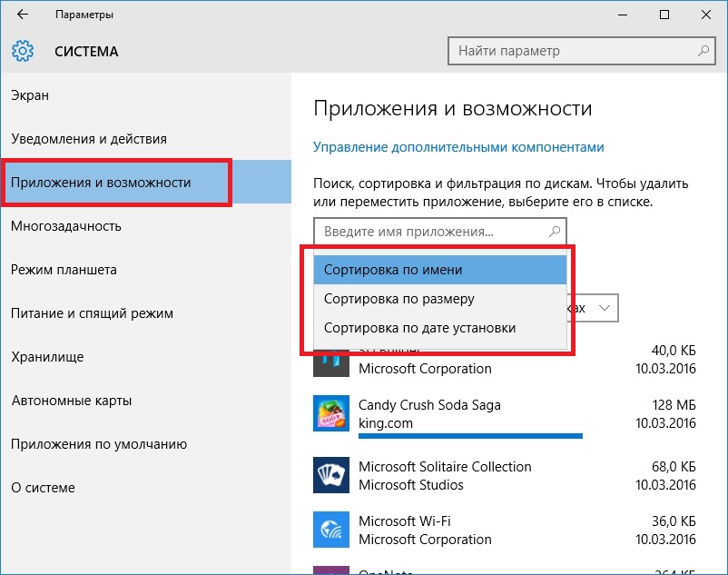Click Candy Crush blue progress bar
Viewport: 728px width, 575px height.
pyautogui.click(x=470, y=436)
